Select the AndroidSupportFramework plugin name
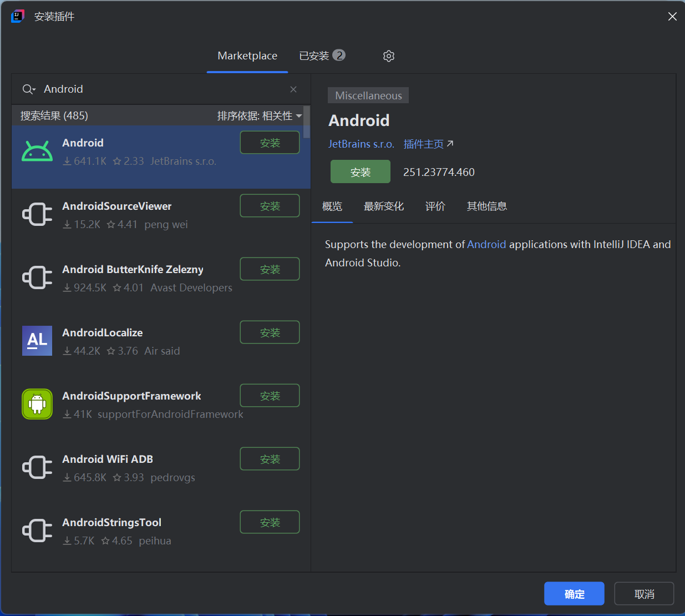This screenshot has width=685, height=616. (x=131, y=396)
